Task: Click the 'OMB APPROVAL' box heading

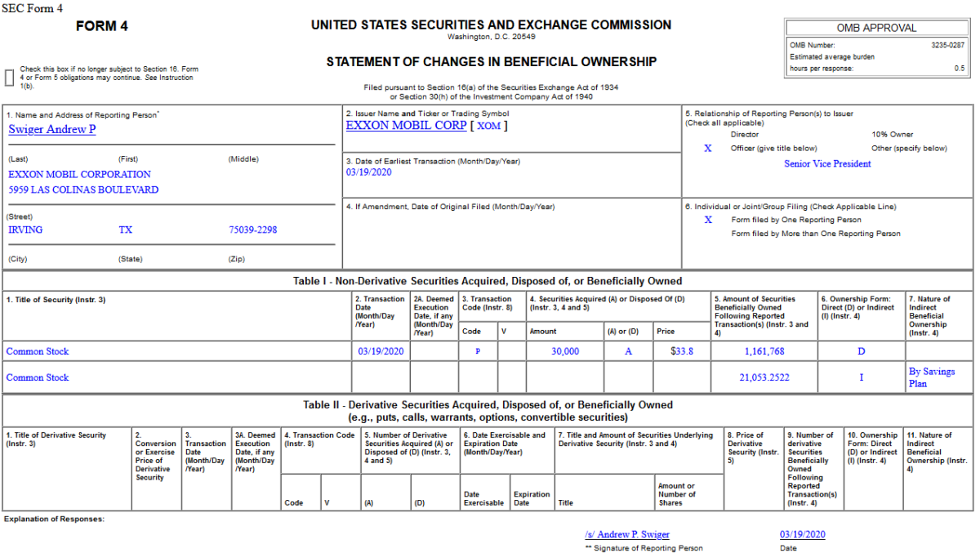Action: click(878, 28)
